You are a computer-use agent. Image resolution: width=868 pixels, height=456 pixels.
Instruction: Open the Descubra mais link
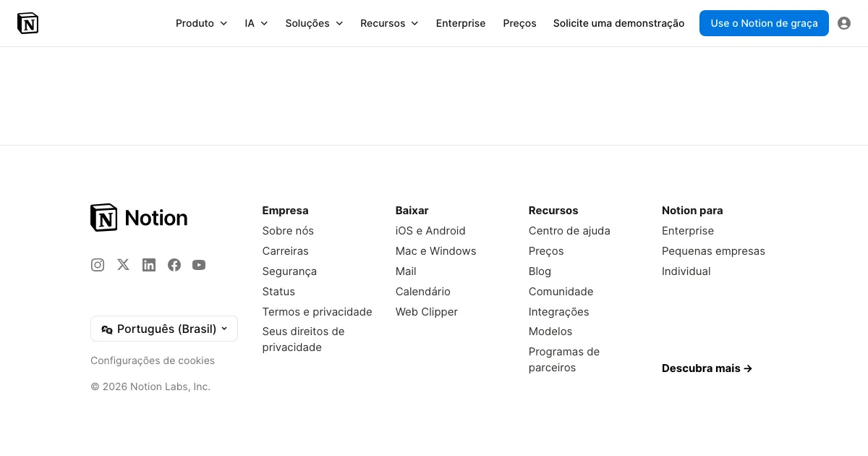click(x=707, y=368)
